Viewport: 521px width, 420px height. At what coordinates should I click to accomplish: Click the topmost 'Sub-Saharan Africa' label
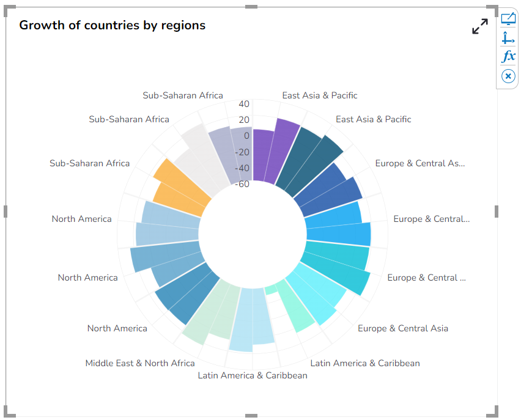tap(183, 95)
